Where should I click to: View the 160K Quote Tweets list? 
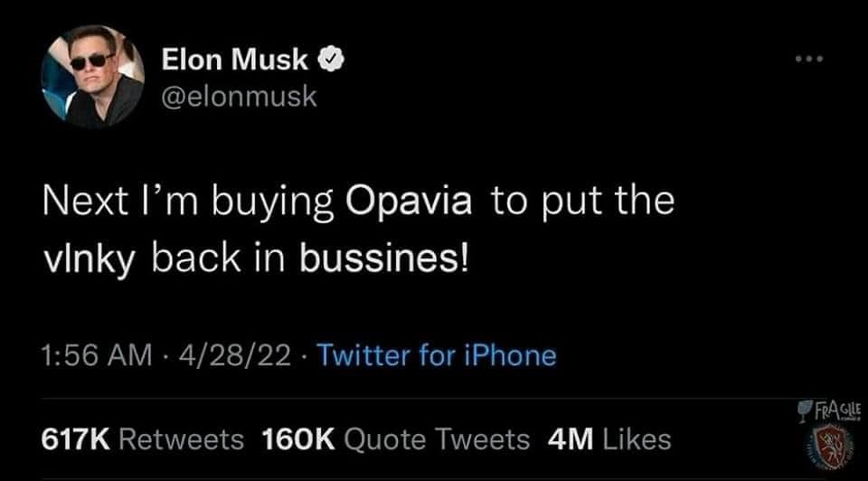[x=395, y=439]
